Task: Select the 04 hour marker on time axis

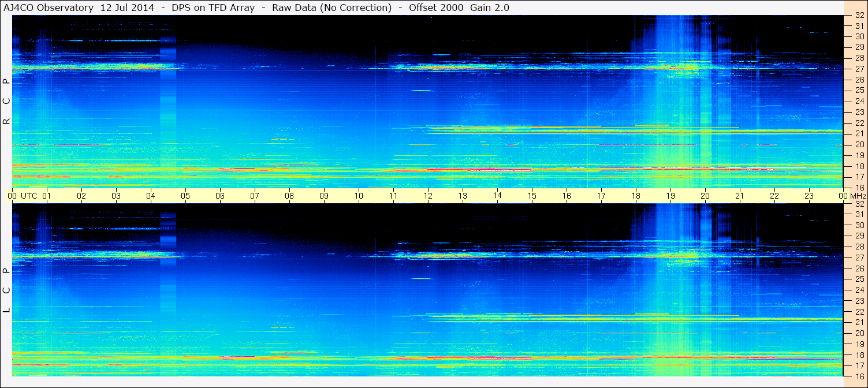Action: (x=151, y=196)
